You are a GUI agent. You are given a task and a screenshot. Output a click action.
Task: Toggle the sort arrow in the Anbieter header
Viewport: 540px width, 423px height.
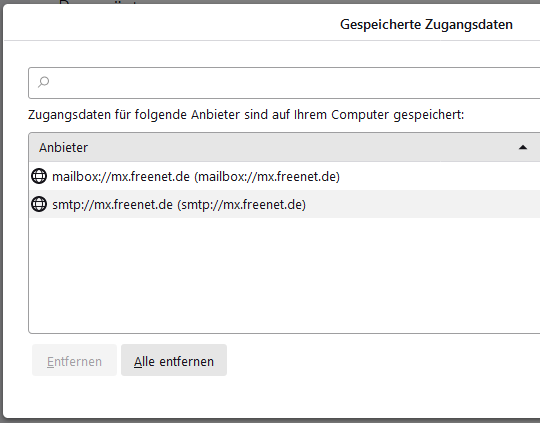click(523, 147)
